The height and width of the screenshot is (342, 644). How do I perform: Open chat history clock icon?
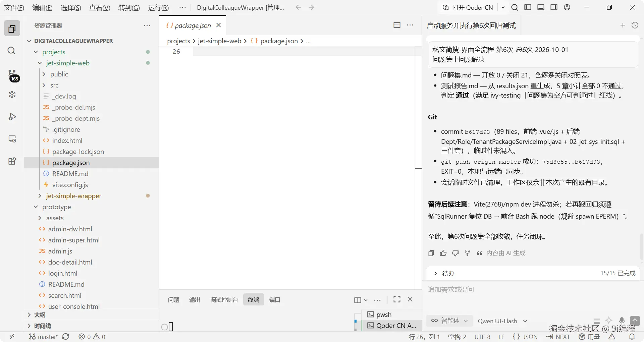(x=635, y=25)
